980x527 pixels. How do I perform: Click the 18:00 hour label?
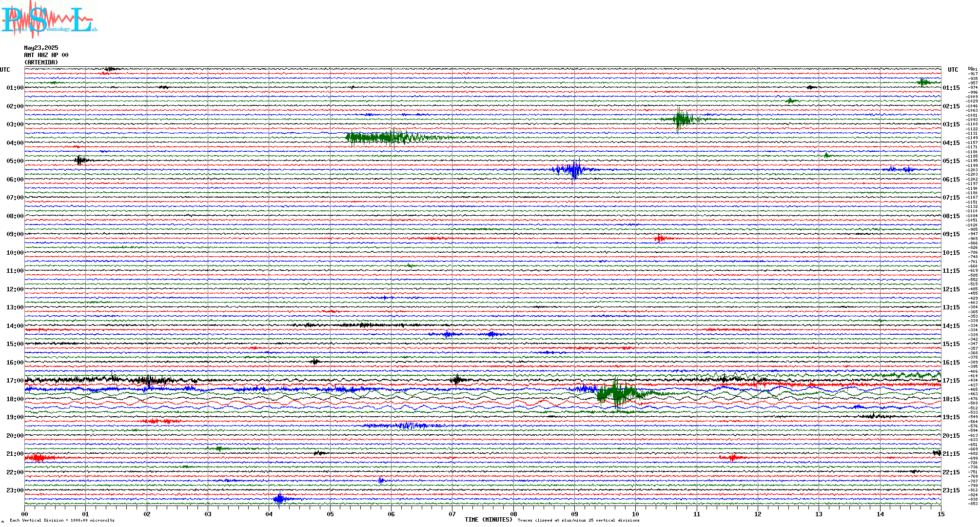coord(15,399)
